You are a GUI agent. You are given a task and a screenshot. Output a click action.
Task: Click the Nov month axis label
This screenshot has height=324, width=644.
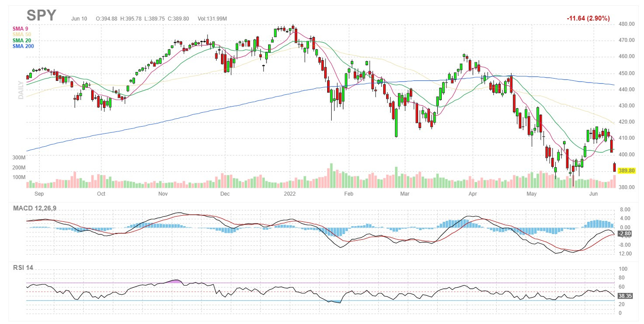163,193
